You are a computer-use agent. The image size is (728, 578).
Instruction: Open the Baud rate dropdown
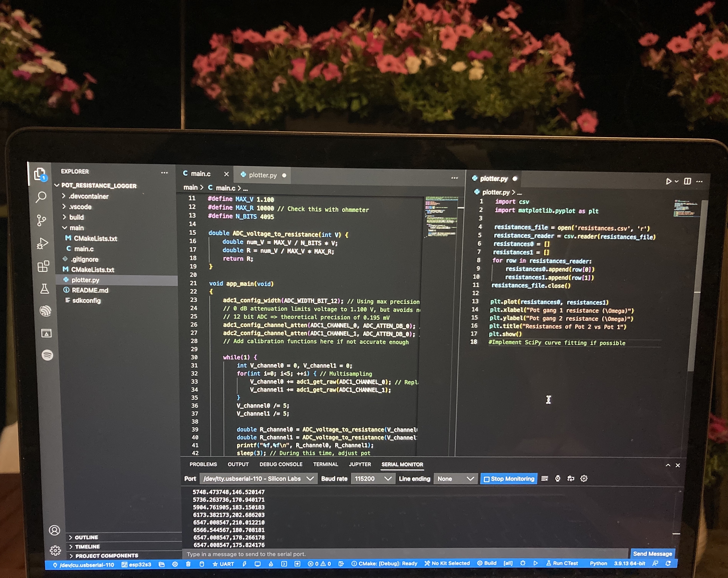372,479
